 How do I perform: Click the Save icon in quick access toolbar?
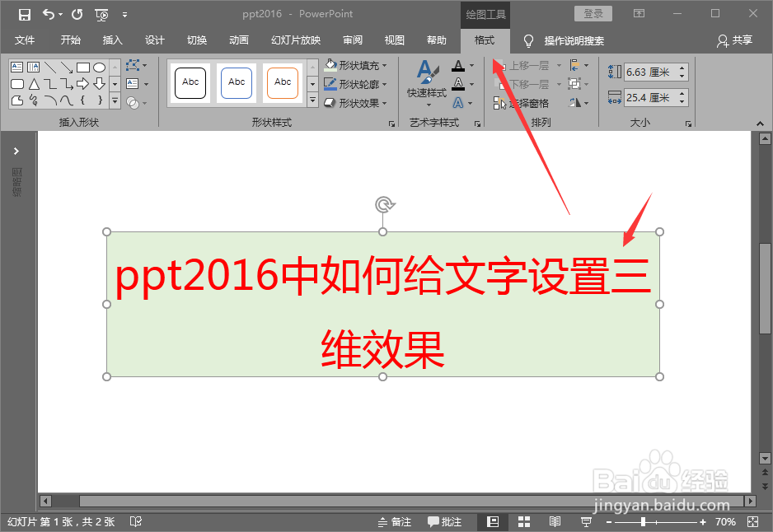point(24,15)
